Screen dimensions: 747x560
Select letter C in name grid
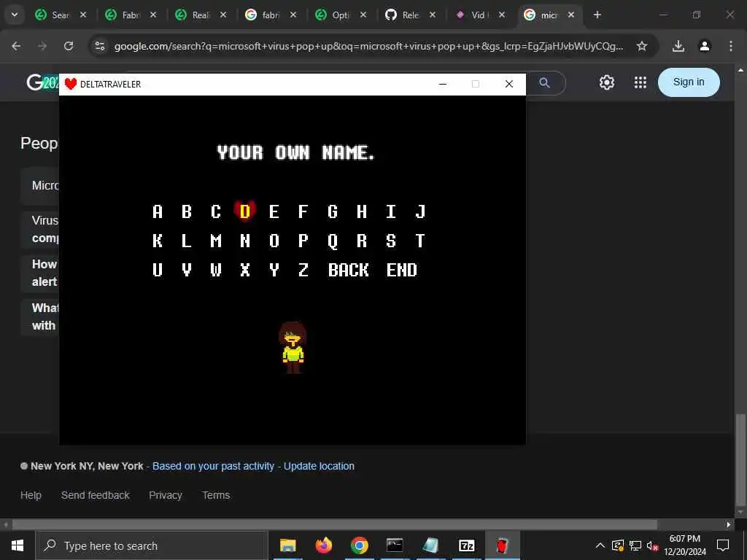pyautogui.click(x=216, y=211)
